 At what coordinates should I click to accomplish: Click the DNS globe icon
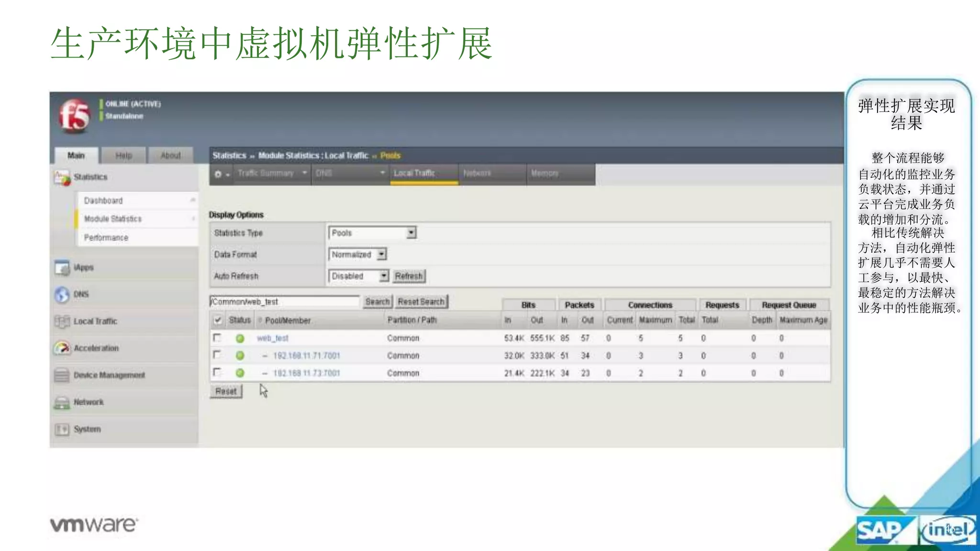pos(62,295)
